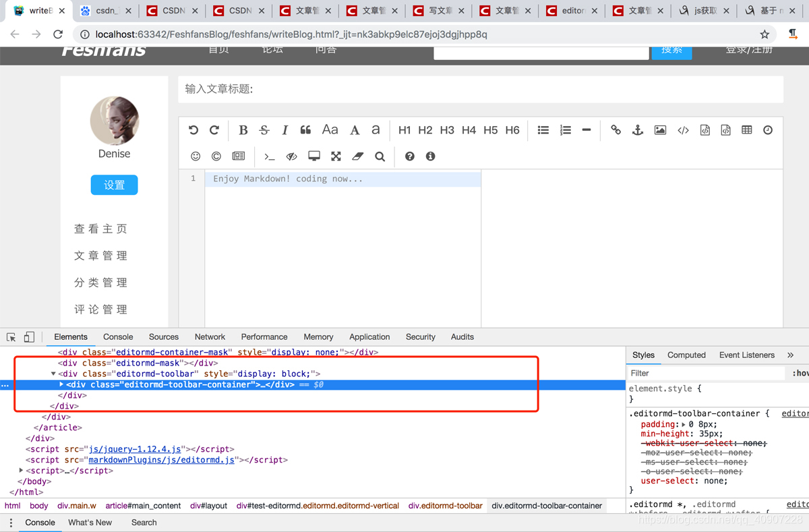Open the 分类管理 sidebar link
The image size is (809, 532).
[101, 283]
